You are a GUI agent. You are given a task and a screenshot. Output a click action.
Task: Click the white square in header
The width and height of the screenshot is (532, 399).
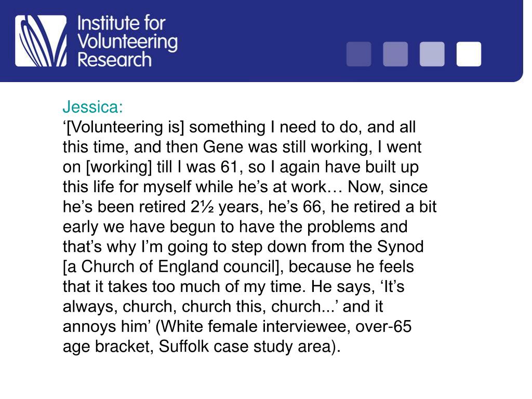[469, 54]
